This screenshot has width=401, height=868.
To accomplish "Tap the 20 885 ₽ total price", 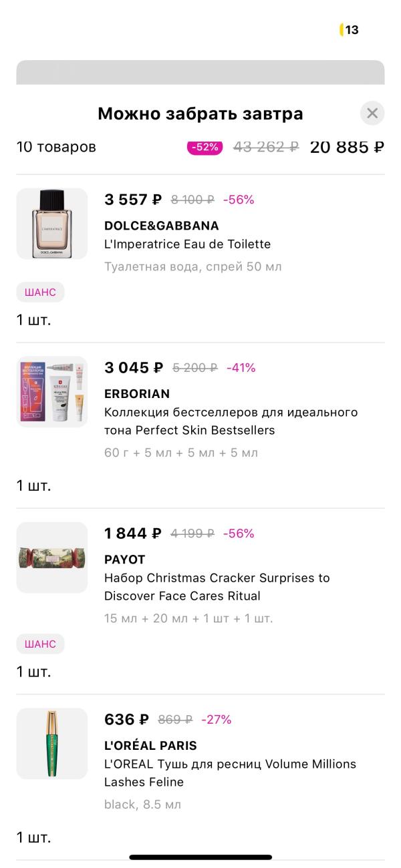I will click(x=347, y=147).
